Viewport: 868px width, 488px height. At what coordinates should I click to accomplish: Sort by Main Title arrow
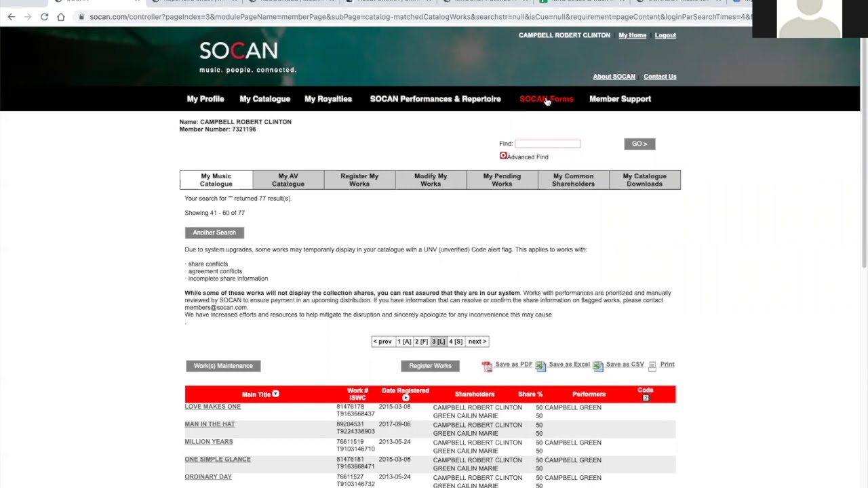pos(275,394)
